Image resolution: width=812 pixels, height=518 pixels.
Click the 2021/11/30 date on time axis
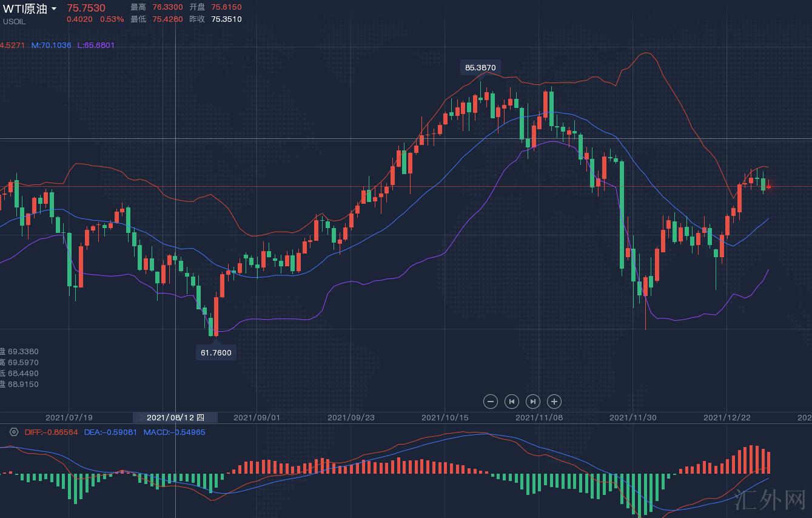coord(632,417)
